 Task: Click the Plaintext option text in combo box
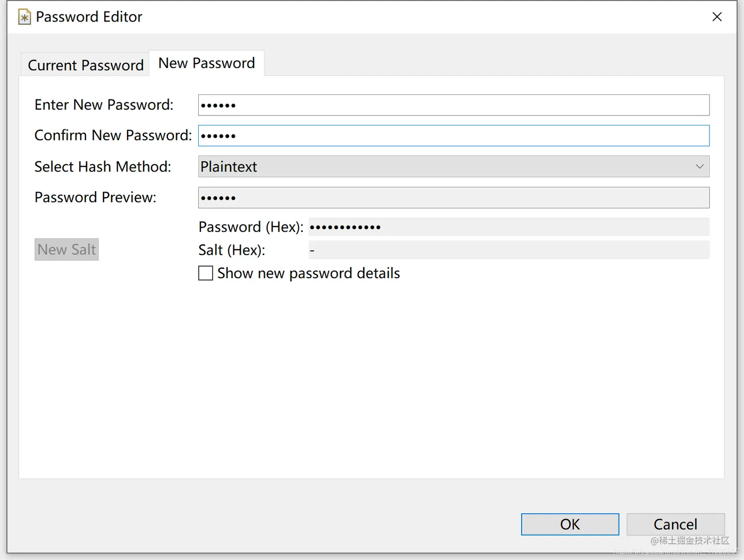pos(228,167)
